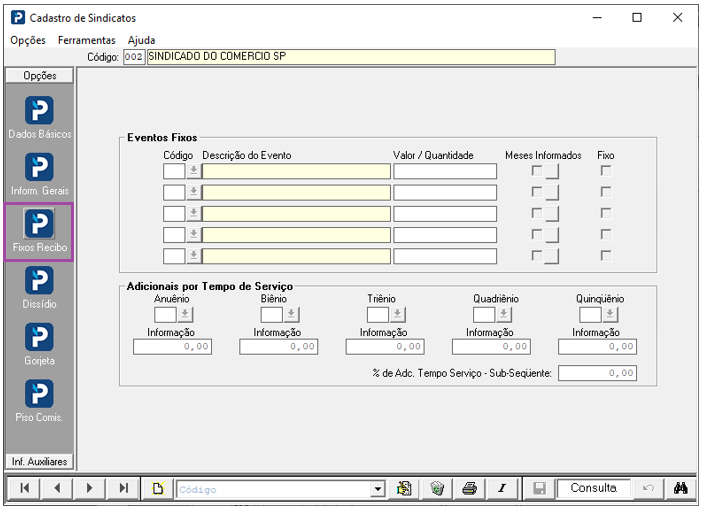Tick Meses Informados checkbox on first row
Image resolution: width=703 pixels, height=509 pixels.
pyautogui.click(x=537, y=171)
